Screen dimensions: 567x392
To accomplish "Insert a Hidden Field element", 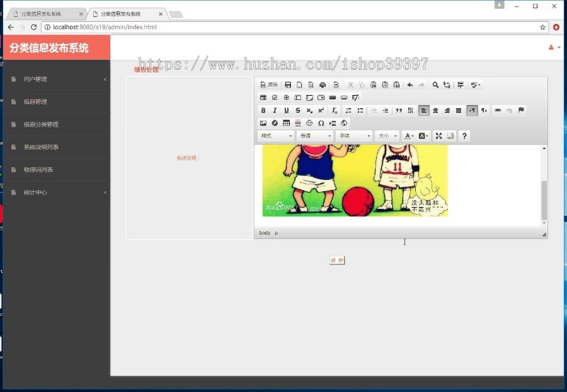I will tap(355, 98).
